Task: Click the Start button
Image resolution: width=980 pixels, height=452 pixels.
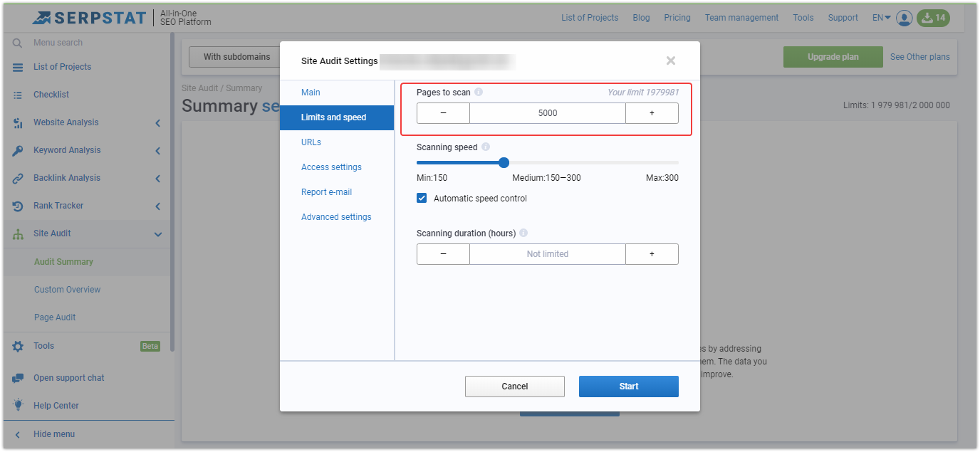Action: [629, 387]
